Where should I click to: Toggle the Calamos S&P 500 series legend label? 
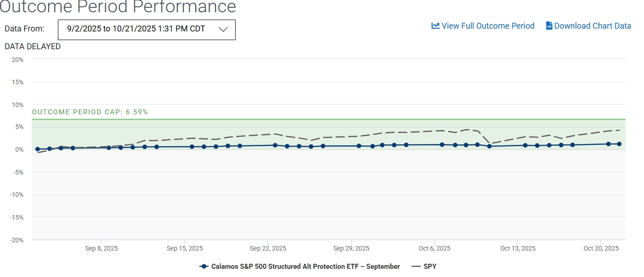point(305,267)
